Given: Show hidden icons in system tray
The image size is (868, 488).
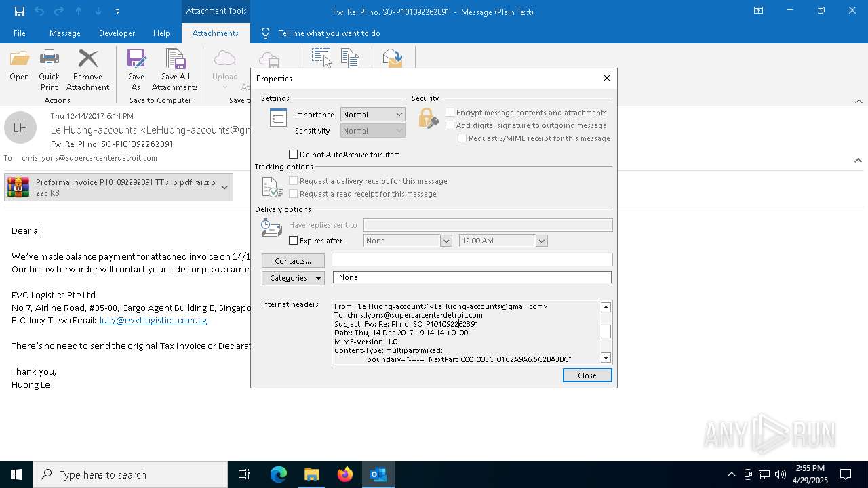Looking at the screenshot, I should click(731, 474).
